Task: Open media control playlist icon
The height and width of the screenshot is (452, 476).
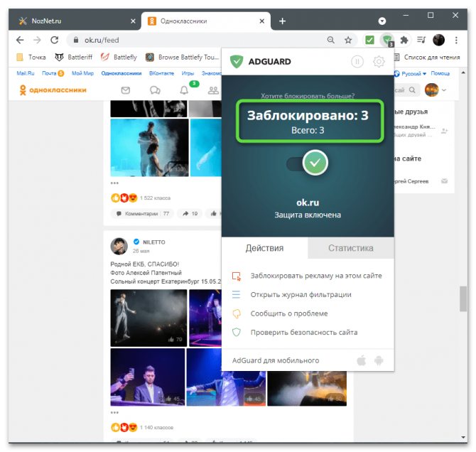Action: click(x=421, y=40)
